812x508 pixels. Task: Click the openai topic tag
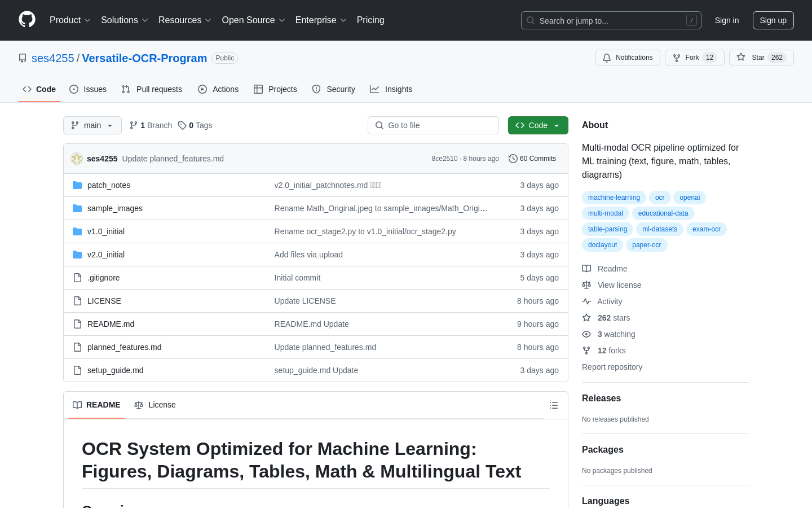[x=690, y=198]
